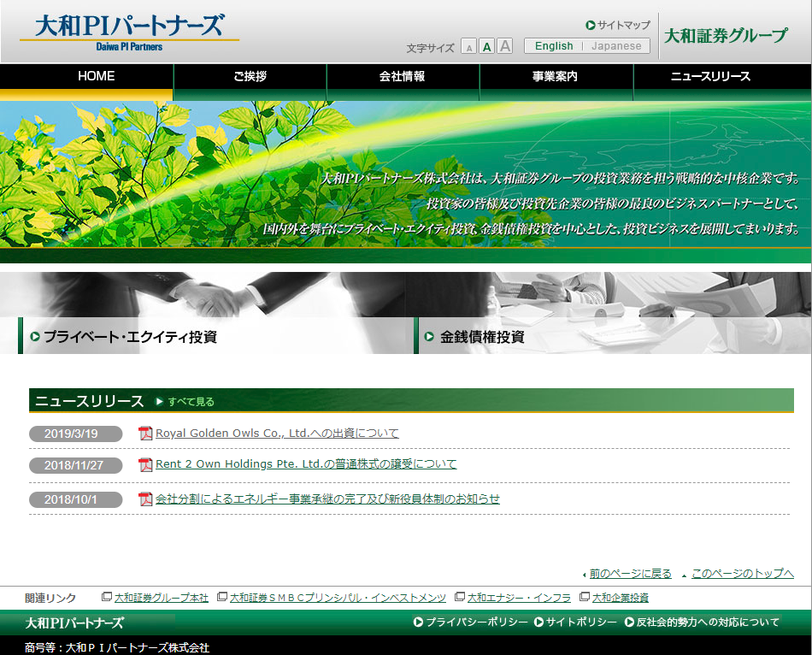Open 大和企業投資 related link
812x655 pixels.
[620, 598]
